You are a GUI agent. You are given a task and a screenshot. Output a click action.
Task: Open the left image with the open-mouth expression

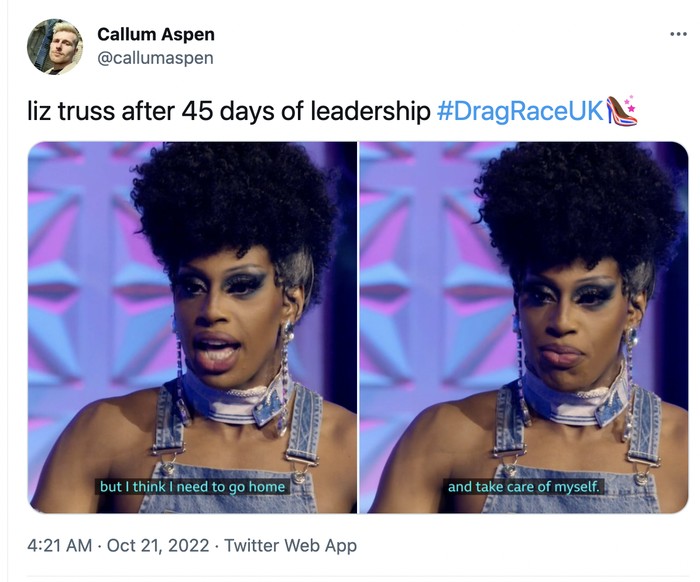tap(192, 328)
